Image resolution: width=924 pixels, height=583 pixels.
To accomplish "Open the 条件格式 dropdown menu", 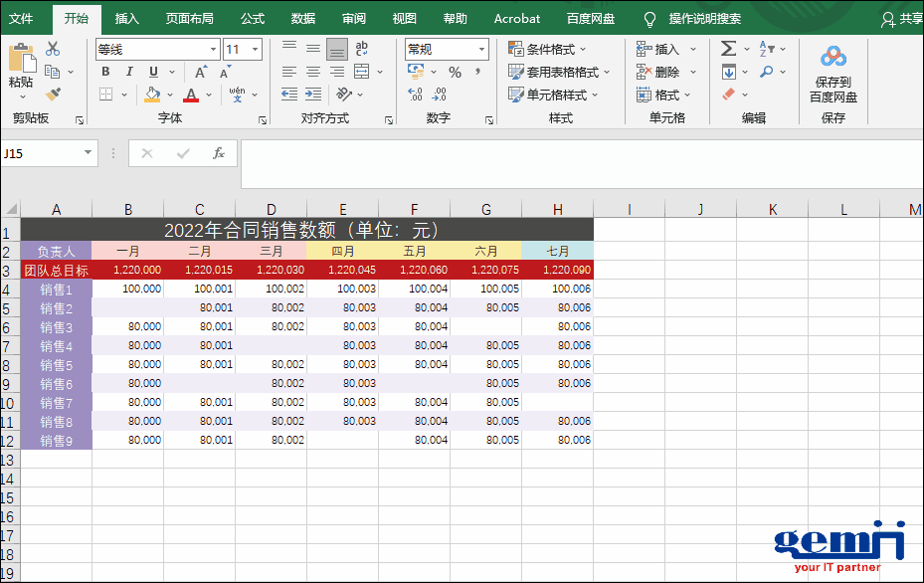I will pyautogui.click(x=547, y=49).
